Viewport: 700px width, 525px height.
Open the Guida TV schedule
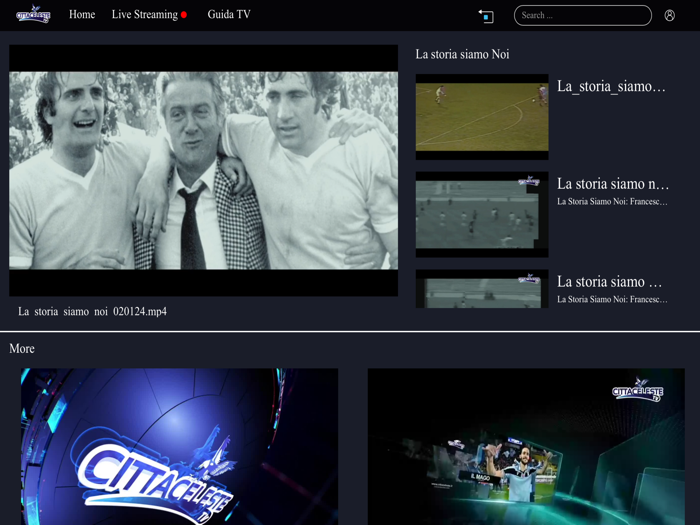(229, 15)
